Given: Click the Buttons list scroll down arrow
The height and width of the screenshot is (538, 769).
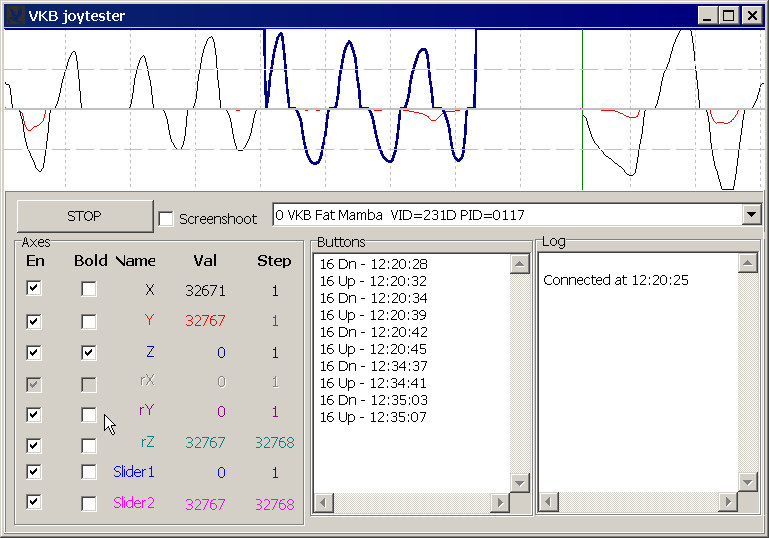Looking at the screenshot, I should click(x=519, y=482).
